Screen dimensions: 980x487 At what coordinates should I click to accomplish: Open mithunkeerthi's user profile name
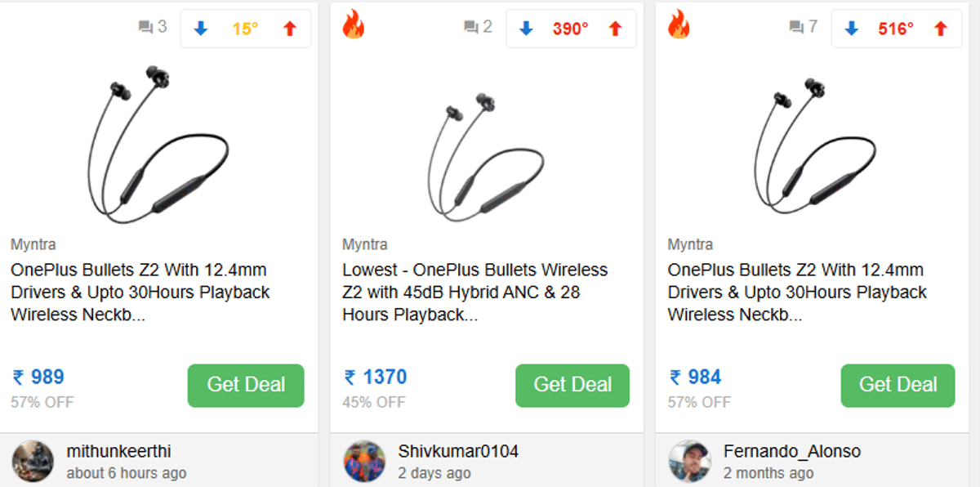point(118,451)
